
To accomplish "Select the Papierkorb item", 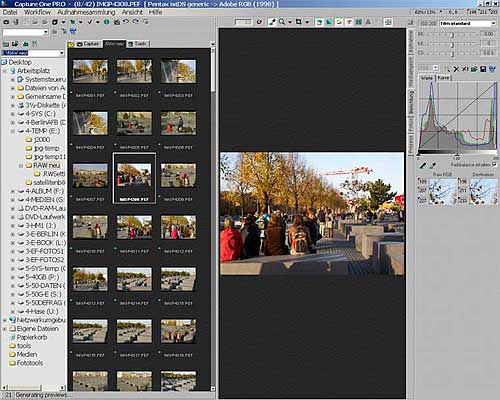I will 32,337.
